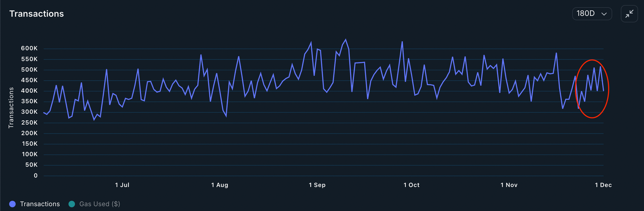644x211 pixels.
Task: Click the 450K y-axis label
Action: [29, 80]
